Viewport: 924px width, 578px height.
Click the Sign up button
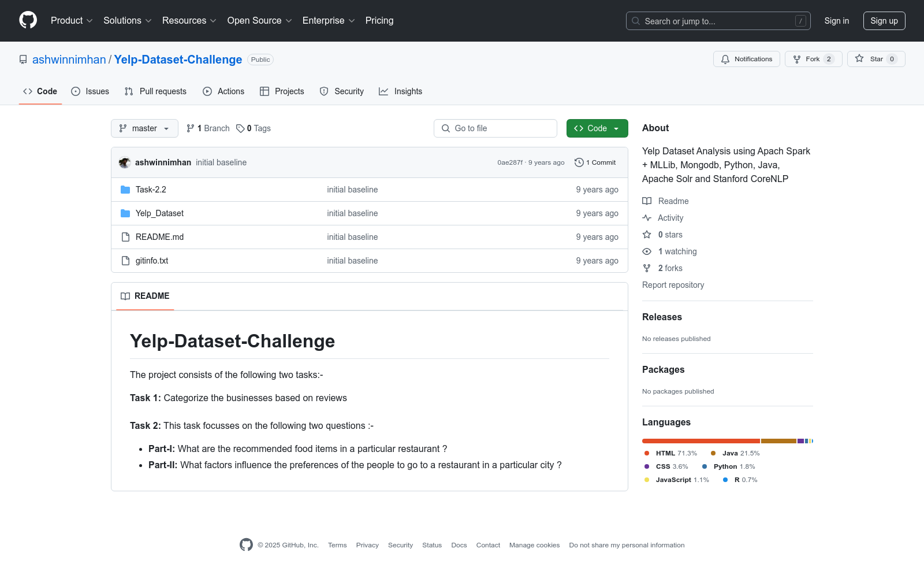884,21
